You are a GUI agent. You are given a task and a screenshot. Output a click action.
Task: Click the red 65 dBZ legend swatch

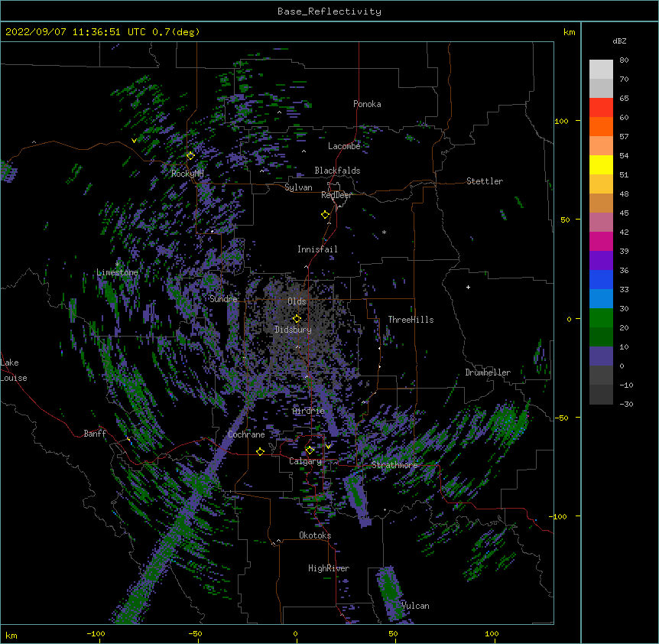tap(601, 108)
